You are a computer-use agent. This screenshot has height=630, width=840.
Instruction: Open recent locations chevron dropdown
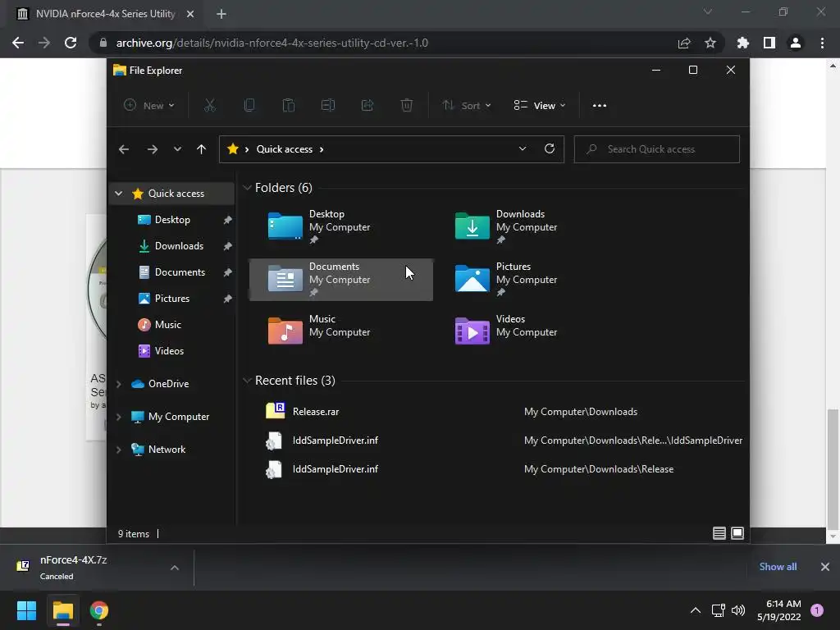point(177,149)
